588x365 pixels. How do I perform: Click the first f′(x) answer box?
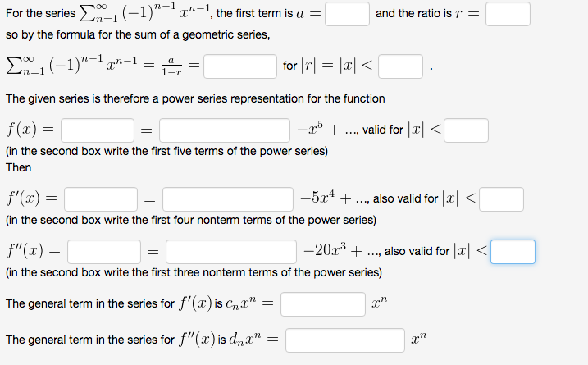coord(101,199)
